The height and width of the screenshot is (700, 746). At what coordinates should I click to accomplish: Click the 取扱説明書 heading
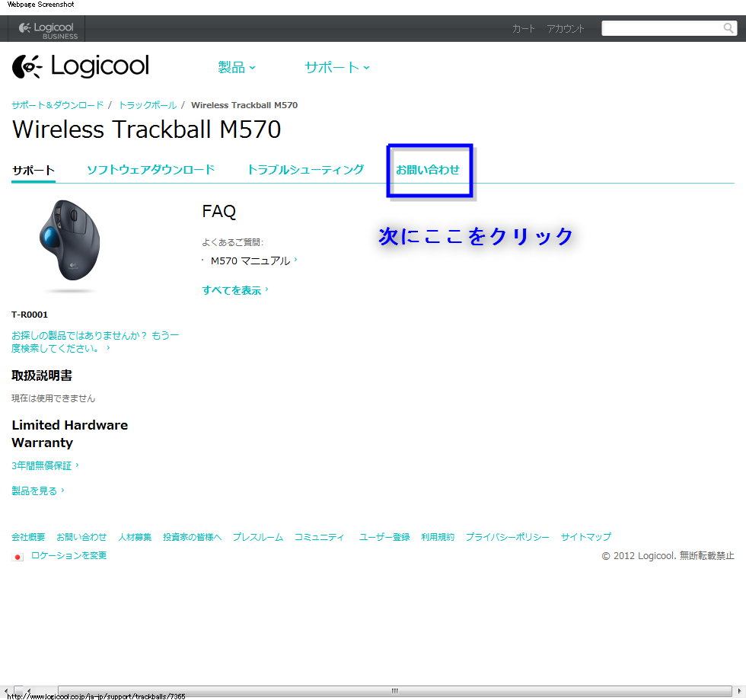click(x=42, y=376)
